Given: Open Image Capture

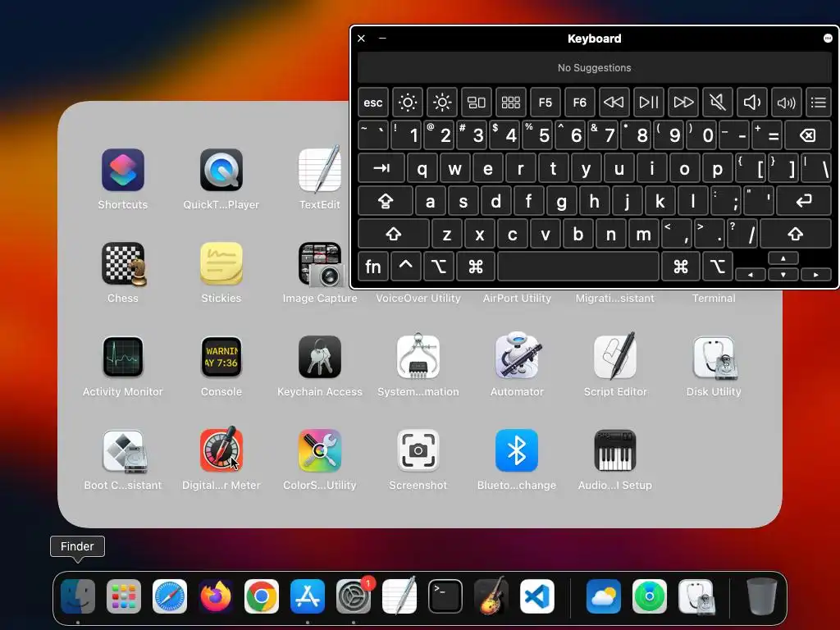Looking at the screenshot, I should coord(320,263).
